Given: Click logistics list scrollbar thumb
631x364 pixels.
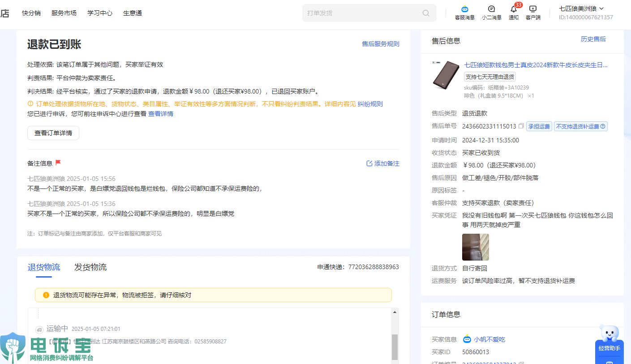Looking at the screenshot, I should click(395, 347).
